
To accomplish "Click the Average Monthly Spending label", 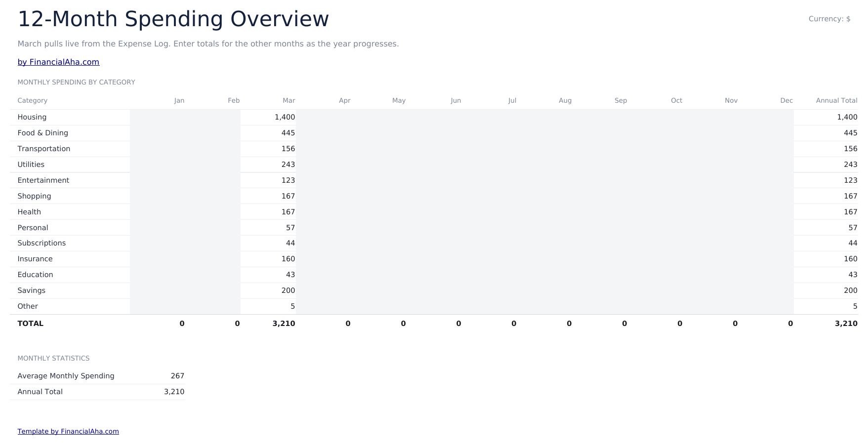I will [x=66, y=376].
